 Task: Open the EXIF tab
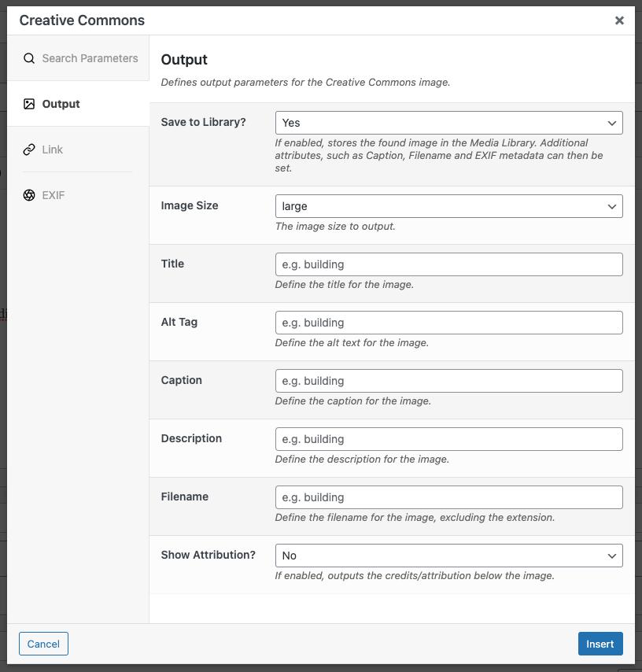point(78,195)
